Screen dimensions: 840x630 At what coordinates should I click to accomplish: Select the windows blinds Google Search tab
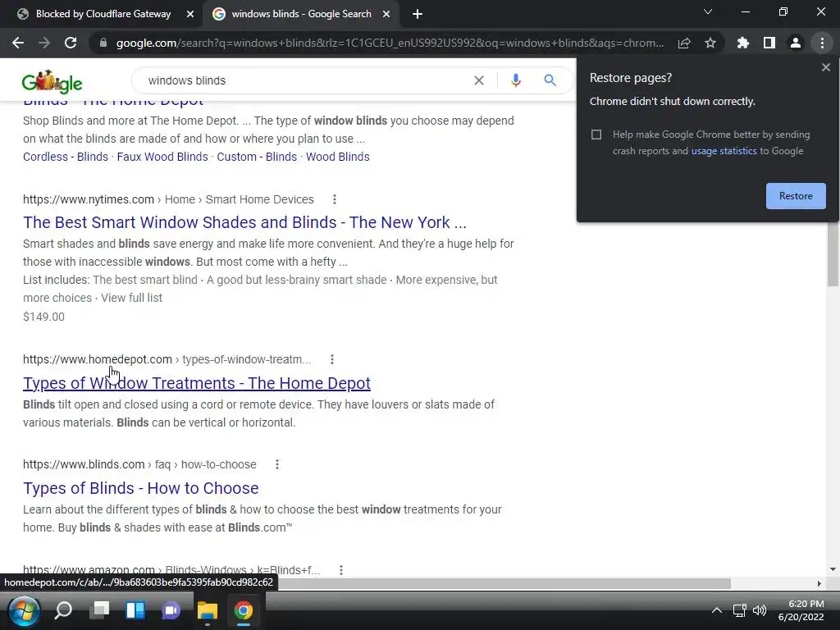(x=301, y=15)
